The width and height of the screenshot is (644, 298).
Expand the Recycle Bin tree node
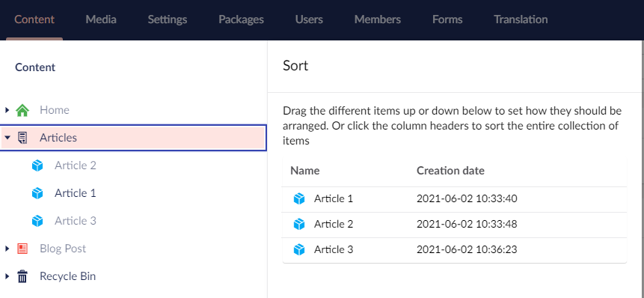point(7,276)
